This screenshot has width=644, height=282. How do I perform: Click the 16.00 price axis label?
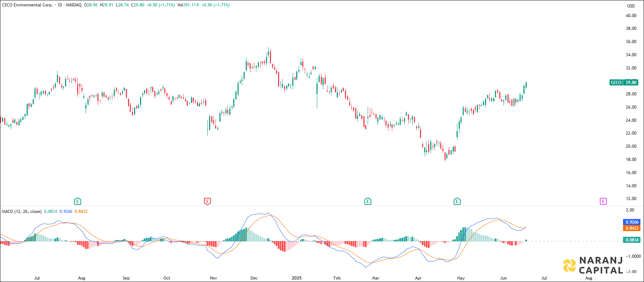pyautogui.click(x=631, y=173)
